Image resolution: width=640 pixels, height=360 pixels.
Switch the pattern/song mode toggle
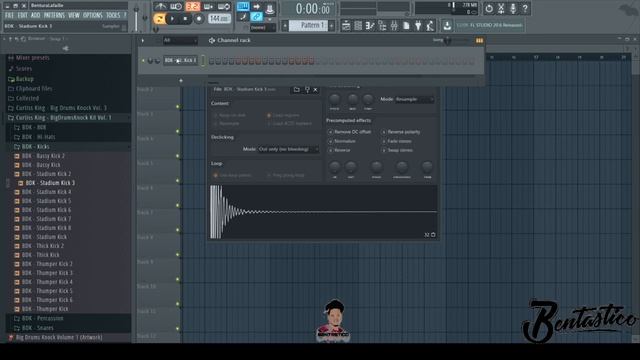159,19
